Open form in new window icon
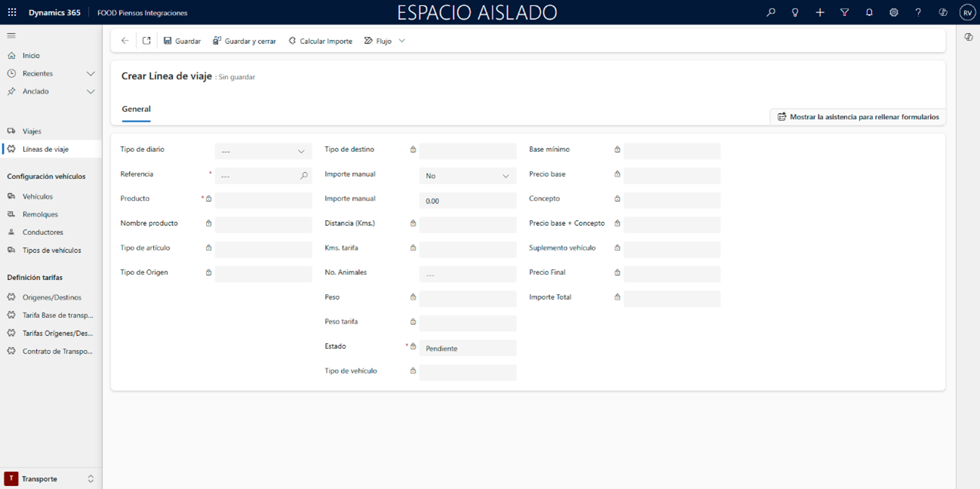The width and height of the screenshot is (980, 489). 146,41
